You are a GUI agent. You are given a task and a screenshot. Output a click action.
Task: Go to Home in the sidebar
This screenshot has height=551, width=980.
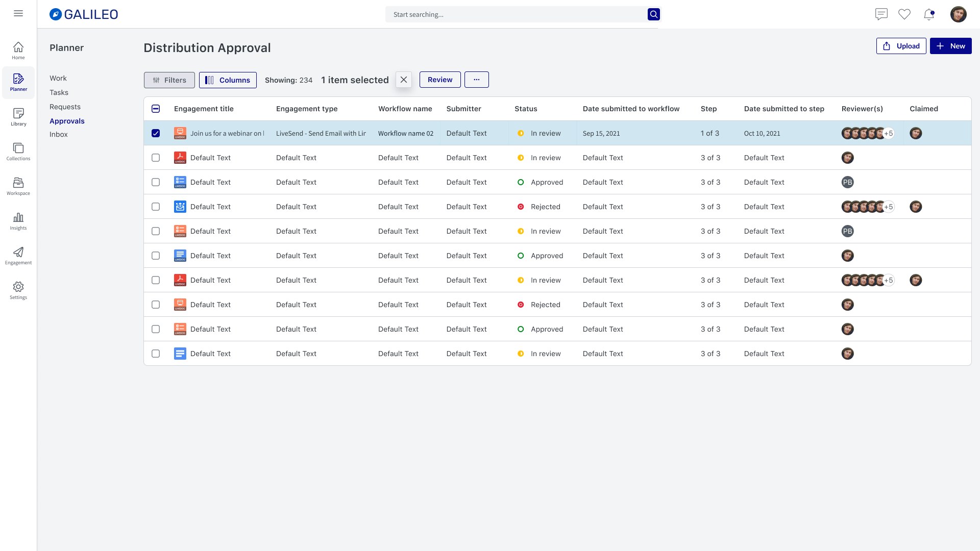pos(18,51)
